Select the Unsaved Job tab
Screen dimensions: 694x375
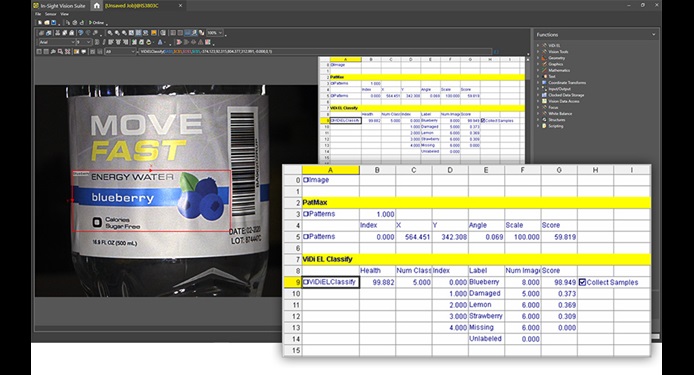[131, 6]
